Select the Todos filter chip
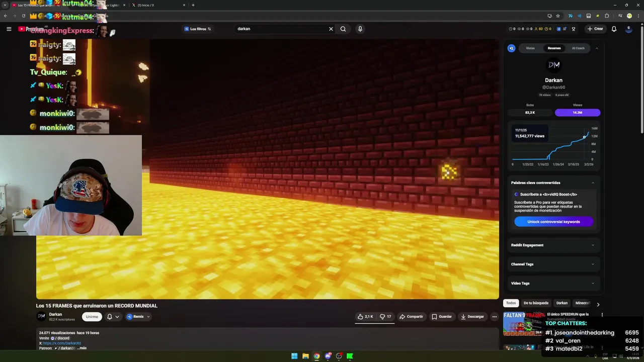The width and height of the screenshot is (644, 362). [511, 303]
